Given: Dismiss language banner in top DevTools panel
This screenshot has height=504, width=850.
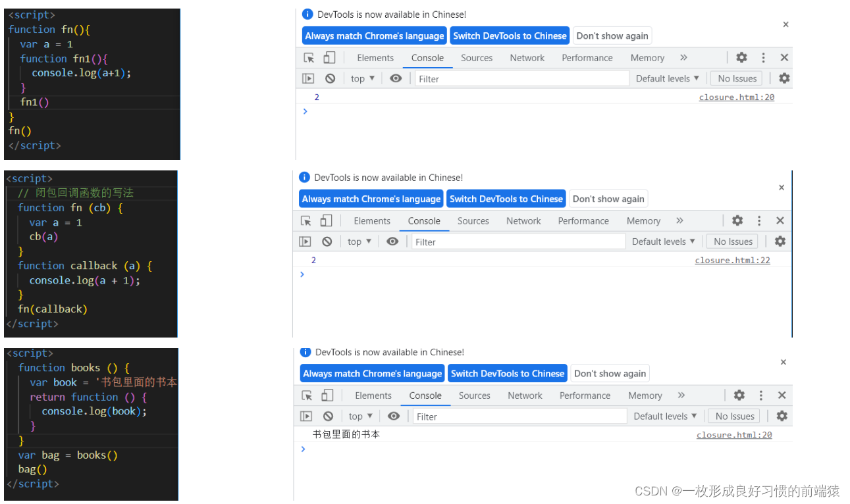Looking at the screenshot, I should tap(785, 24).
